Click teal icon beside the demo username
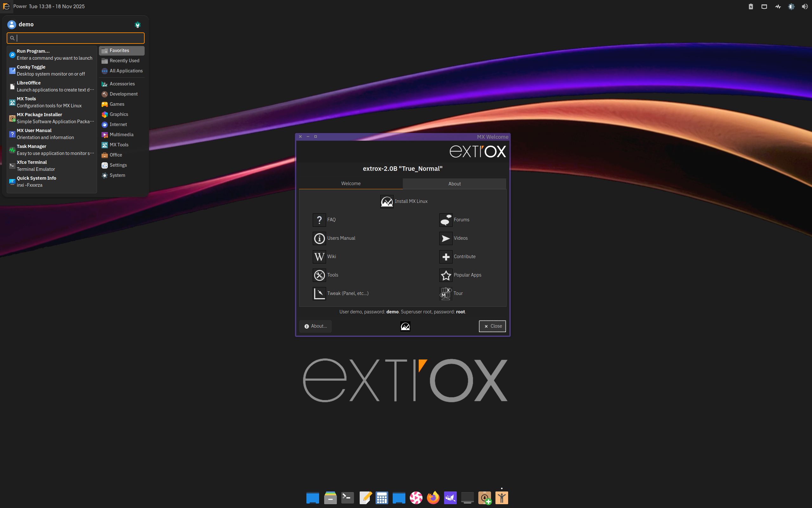Screen dimensions: 812x508 pos(137,24)
